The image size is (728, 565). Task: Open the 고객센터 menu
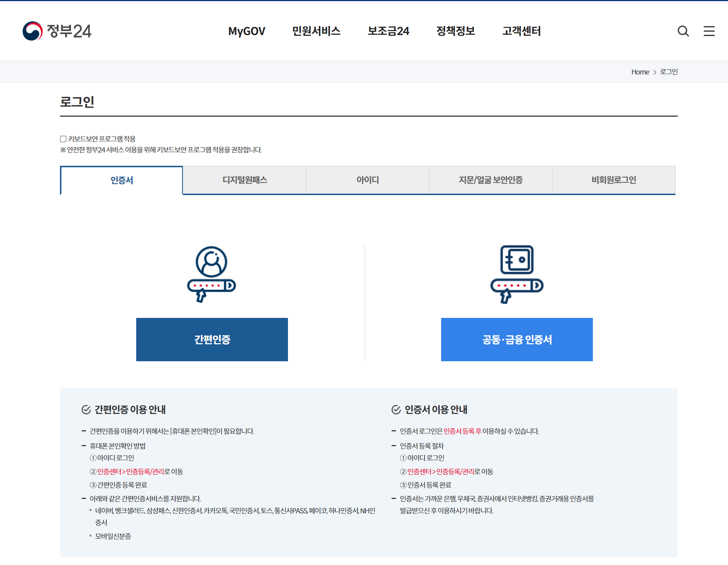coord(521,31)
